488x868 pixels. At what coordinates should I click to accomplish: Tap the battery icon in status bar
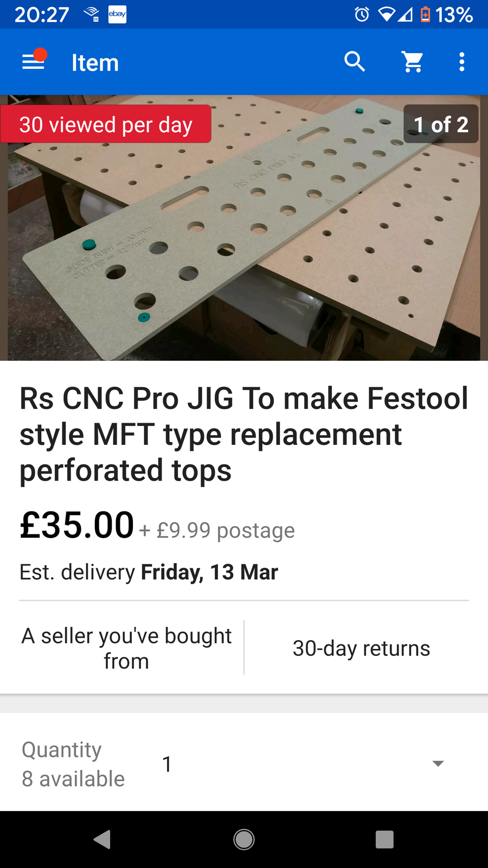click(426, 15)
